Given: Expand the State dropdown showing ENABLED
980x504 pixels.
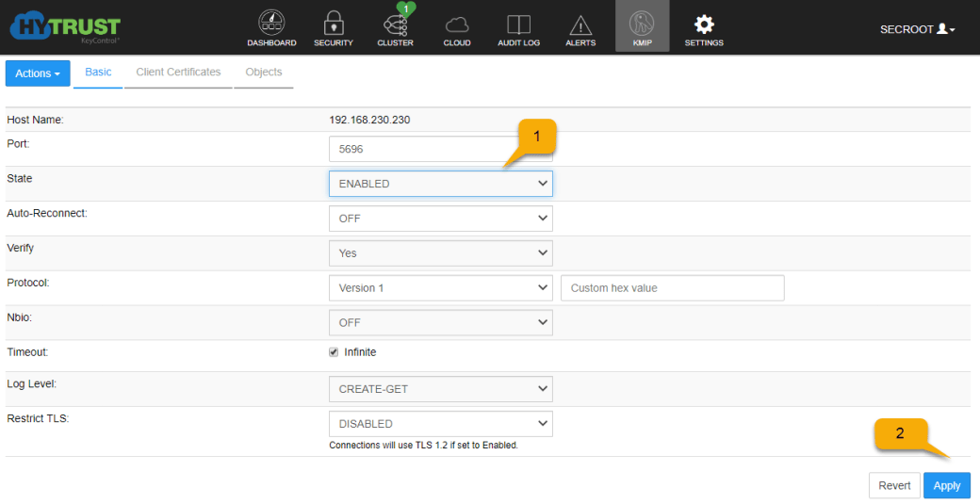Looking at the screenshot, I should pyautogui.click(x=440, y=184).
